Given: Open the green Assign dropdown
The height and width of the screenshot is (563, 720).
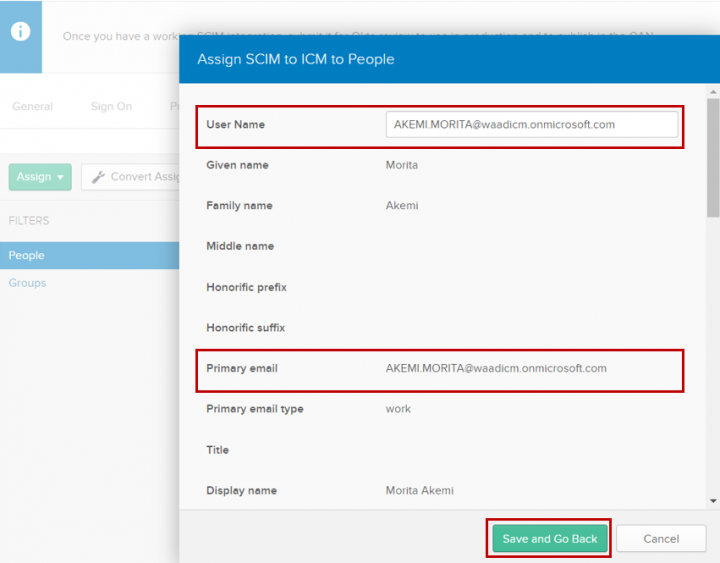Looking at the screenshot, I should pos(40,177).
